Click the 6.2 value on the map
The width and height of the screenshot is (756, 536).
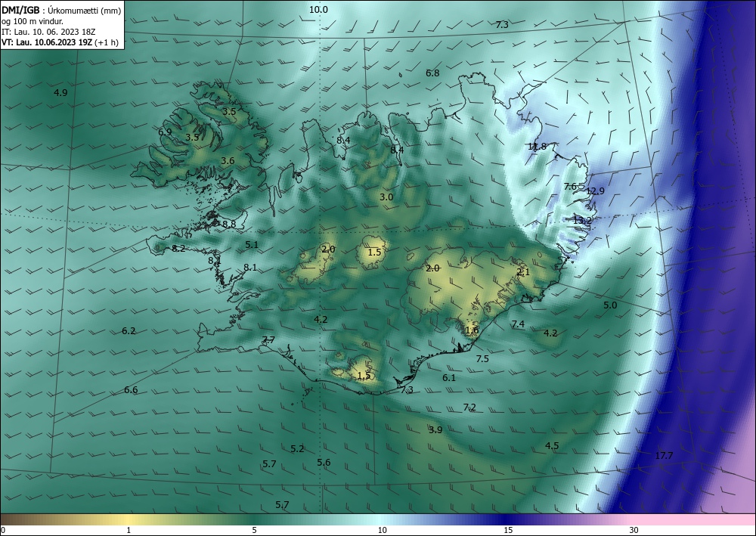129,331
